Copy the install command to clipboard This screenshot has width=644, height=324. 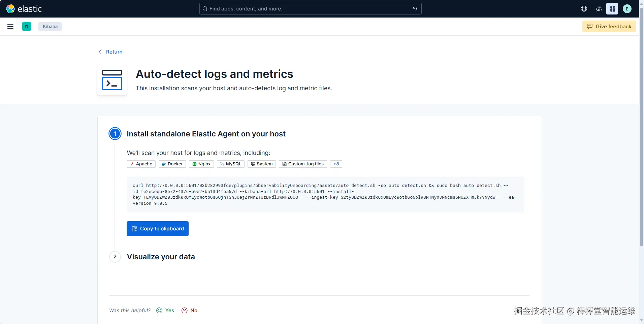(158, 229)
